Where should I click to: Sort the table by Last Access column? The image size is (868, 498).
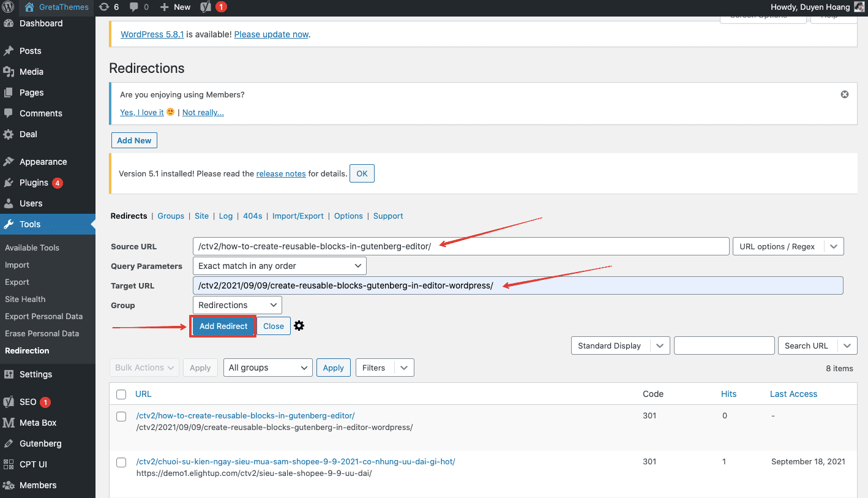coord(794,394)
